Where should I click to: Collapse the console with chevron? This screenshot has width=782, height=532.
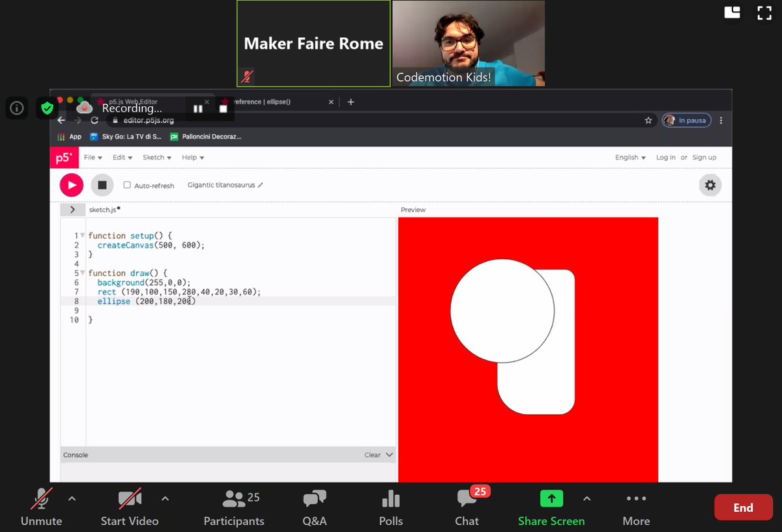pos(390,455)
